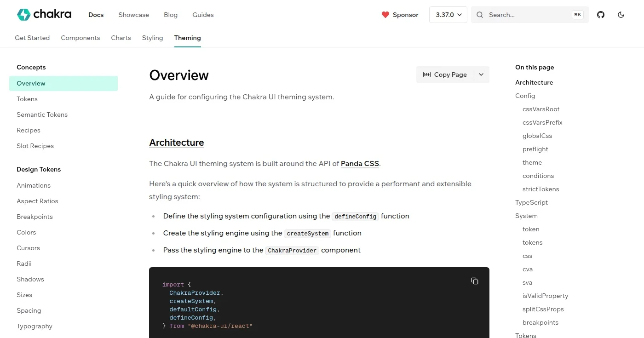Click the magnifier icon in the search box
Viewport: 644px width, 338px height.
[480, 15]
